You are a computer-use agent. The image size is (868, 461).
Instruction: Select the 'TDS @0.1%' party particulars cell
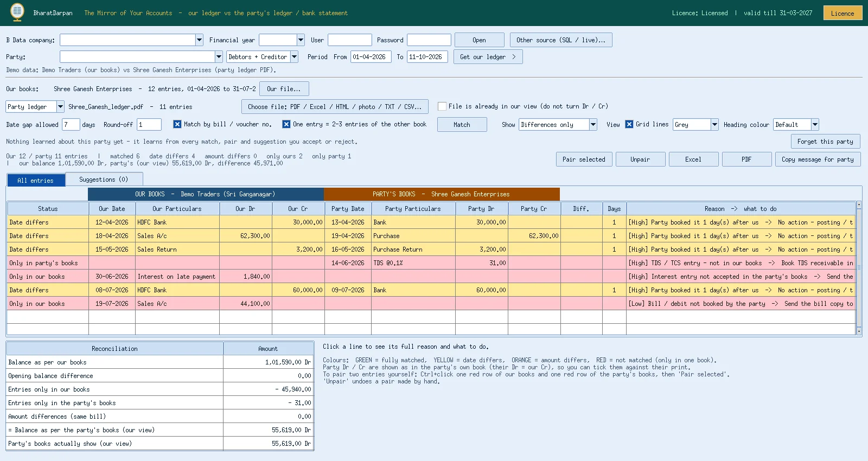click(x=413, y=263)
